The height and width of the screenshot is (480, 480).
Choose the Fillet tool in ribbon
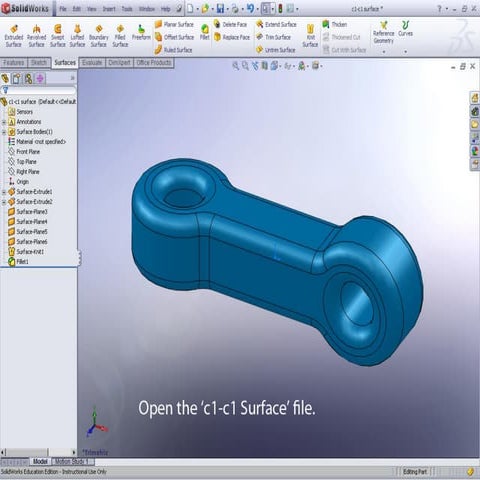point(205,32)
